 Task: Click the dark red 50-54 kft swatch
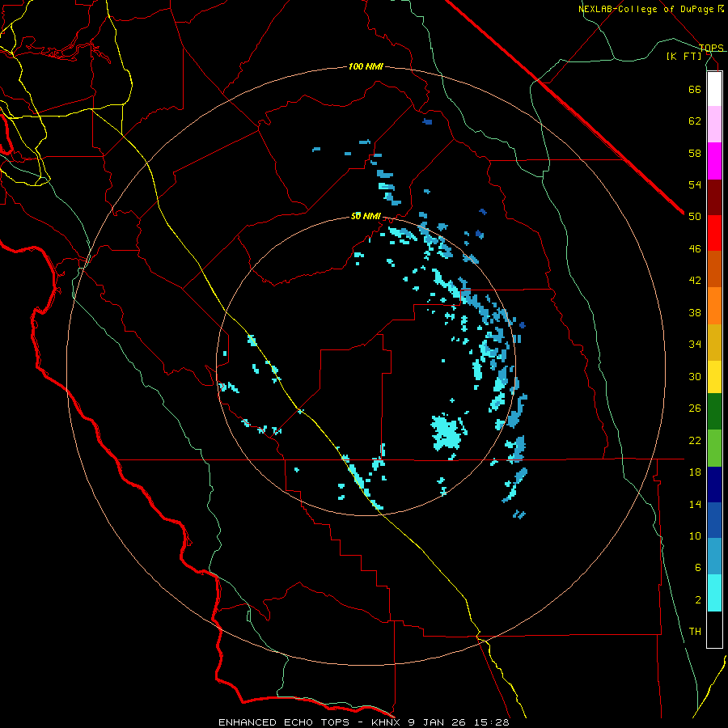pos(714,197)
